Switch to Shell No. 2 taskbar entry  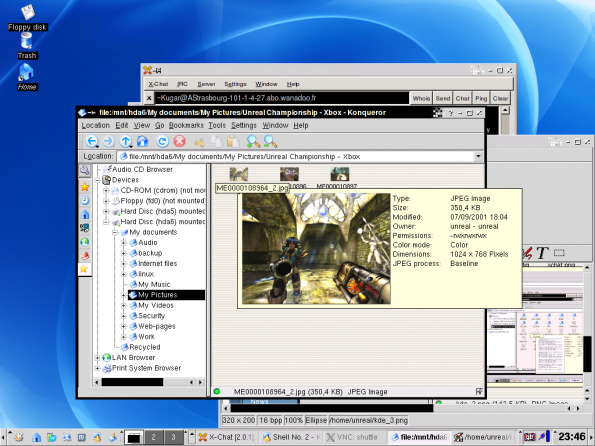291,437
